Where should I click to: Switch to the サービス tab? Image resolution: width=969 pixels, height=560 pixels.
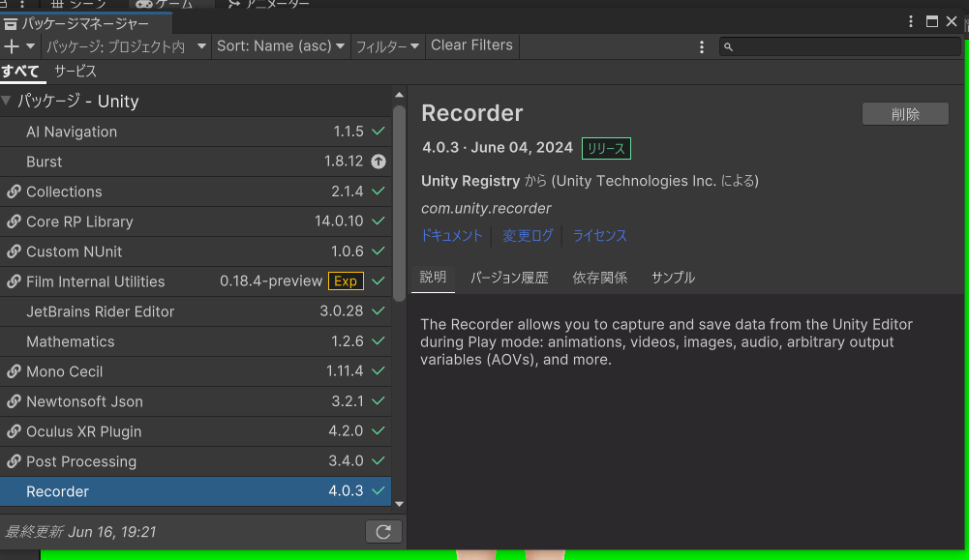click(x=76, y=72)
